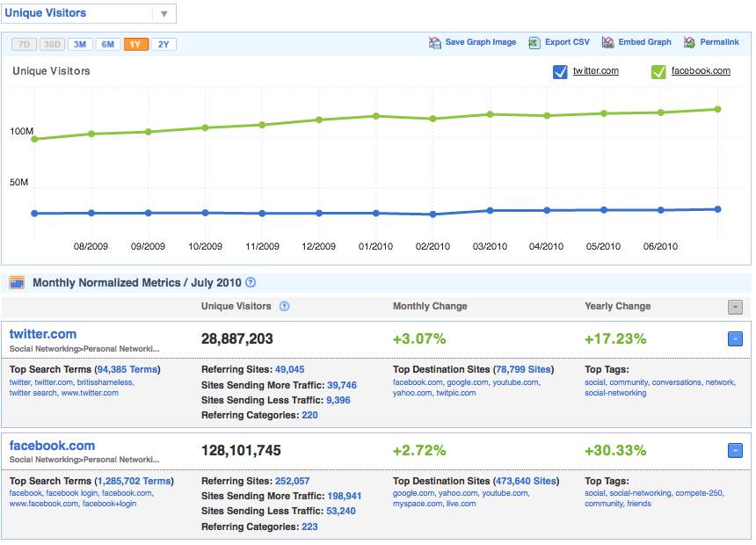
Task: Collapse the twitter.com details row
Action: point(735,339)
